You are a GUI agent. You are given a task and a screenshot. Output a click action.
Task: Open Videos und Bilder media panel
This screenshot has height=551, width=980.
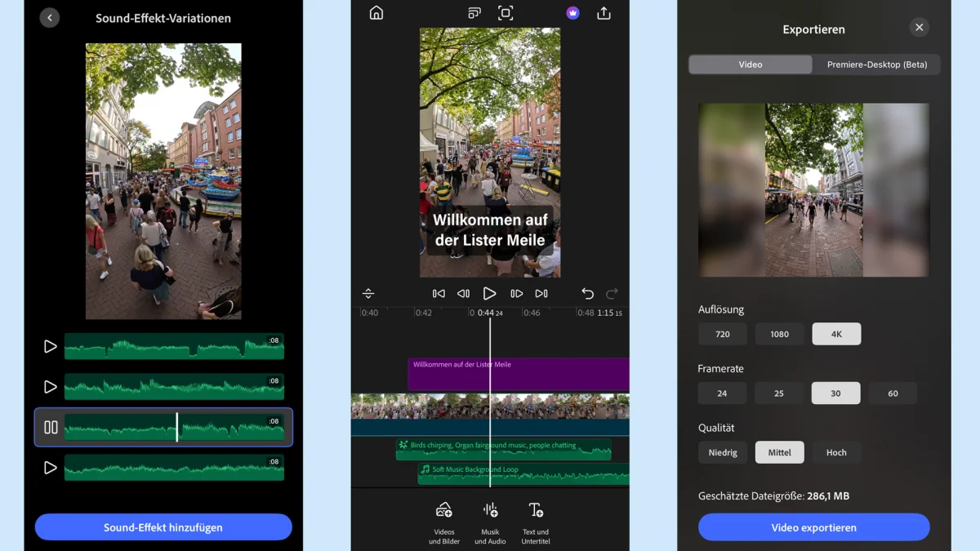click(444, 522)
